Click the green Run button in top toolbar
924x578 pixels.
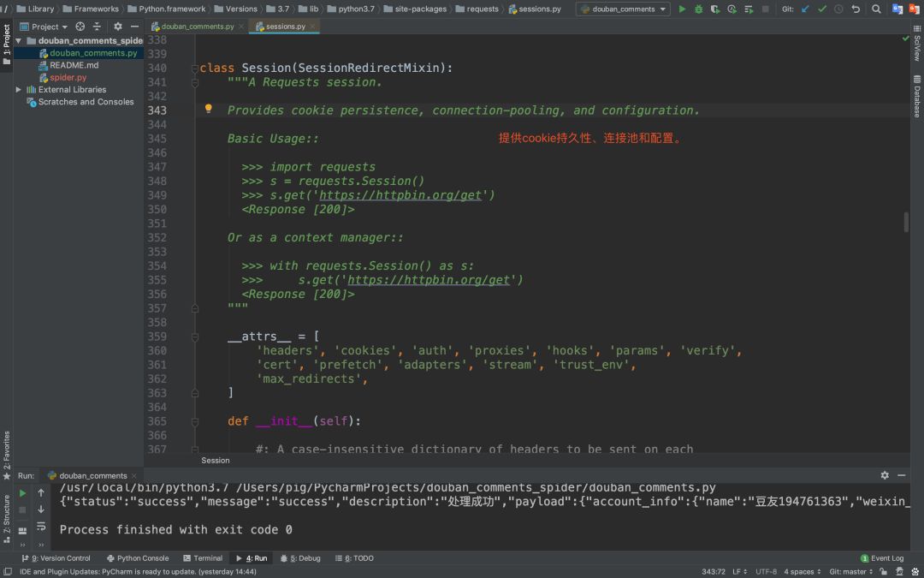pos(682,9)
